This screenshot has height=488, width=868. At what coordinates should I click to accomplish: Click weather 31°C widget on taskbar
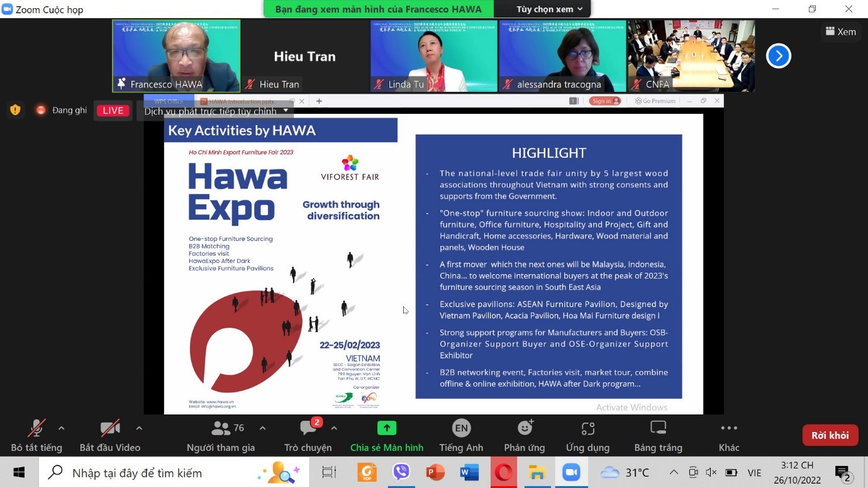[x=625, y=472]
